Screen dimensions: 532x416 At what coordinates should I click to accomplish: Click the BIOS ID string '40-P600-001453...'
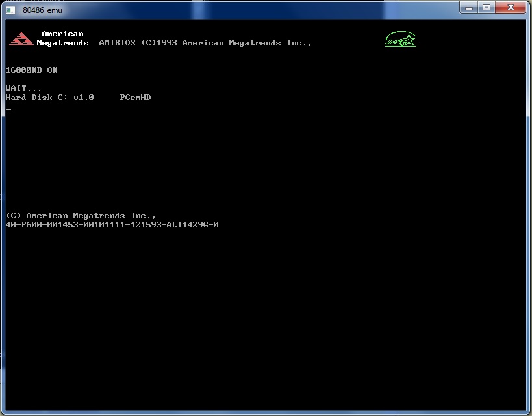click(112, 225)
